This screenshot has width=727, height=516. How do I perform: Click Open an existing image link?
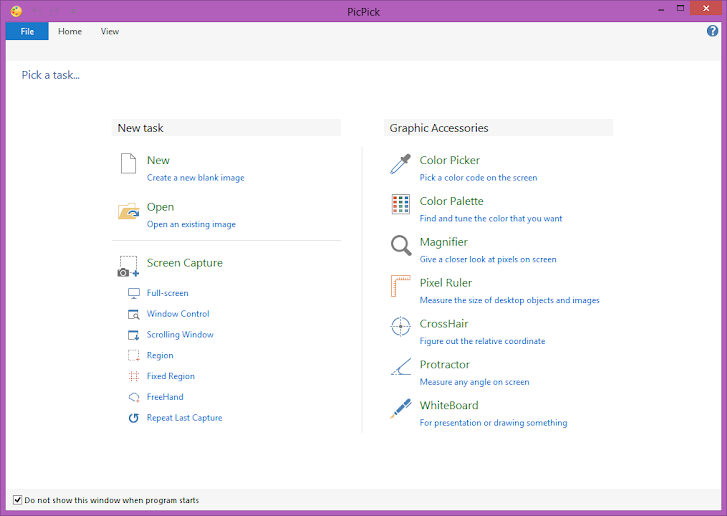191,224
